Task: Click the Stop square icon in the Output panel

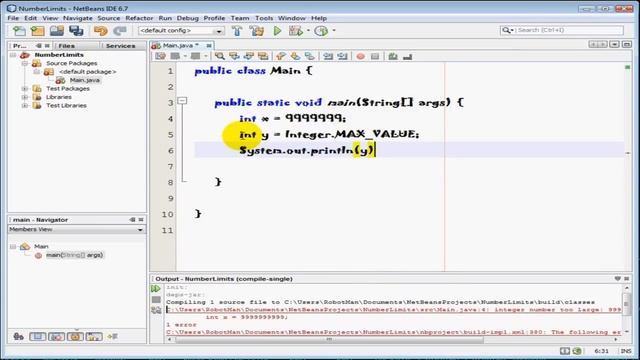Action: point(156,300)
